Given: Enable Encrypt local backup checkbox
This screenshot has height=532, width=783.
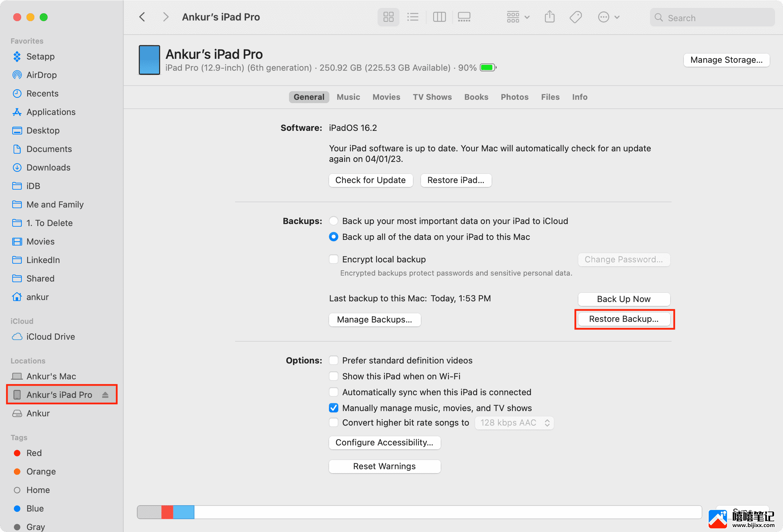Looking at the screenshot, I should pyautogui.click(x=333, y=259).
